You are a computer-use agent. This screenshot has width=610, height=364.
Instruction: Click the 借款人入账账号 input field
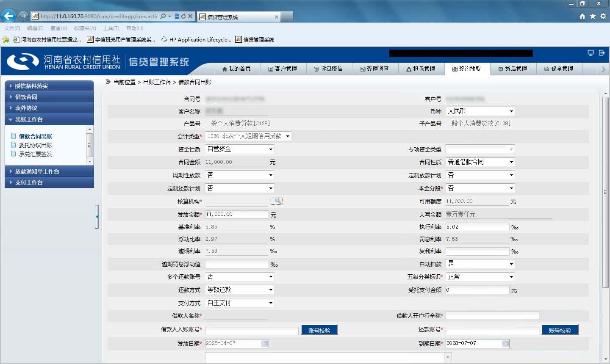pos(252,331)
